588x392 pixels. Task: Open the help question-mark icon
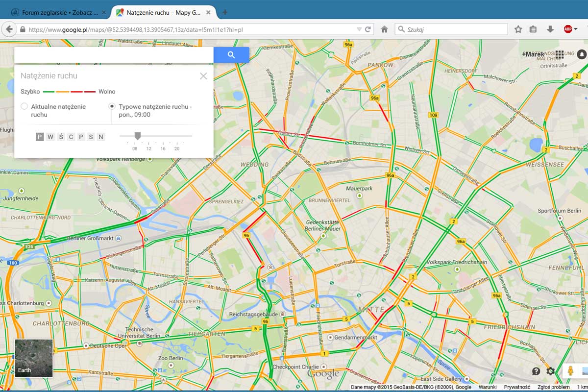coord(536,371)
